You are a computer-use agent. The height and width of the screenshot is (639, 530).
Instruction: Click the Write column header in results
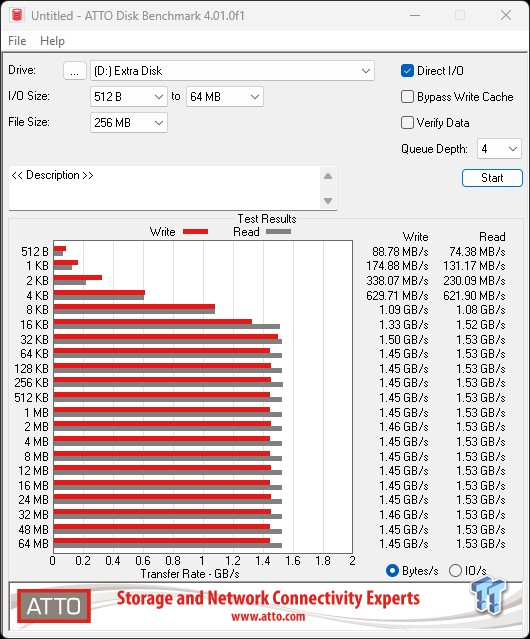(x=415, y=237)
